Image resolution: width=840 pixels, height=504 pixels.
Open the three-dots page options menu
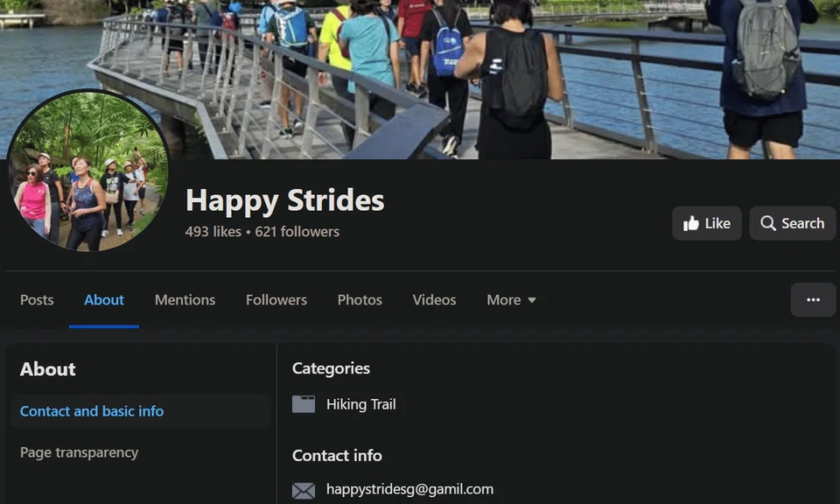click(x=813, y=300)
